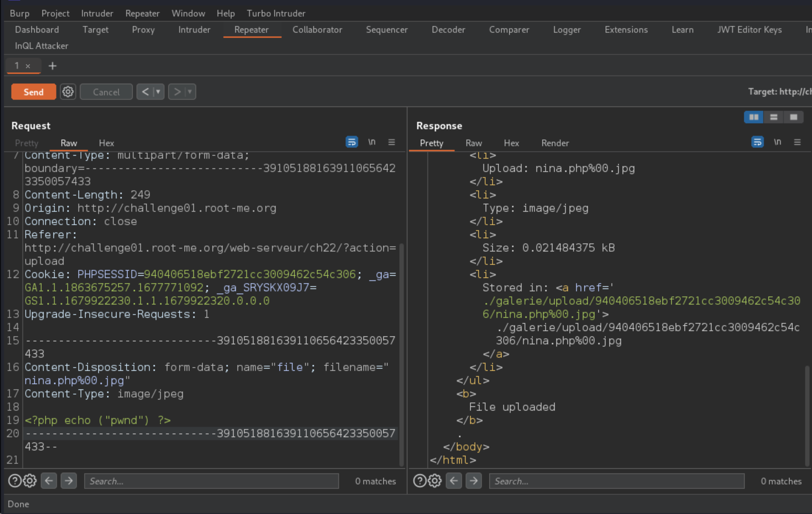The image size is (812, 514).
Task: Switch to JWT Editor Keys tab
Action: click(x=749, y=30)
